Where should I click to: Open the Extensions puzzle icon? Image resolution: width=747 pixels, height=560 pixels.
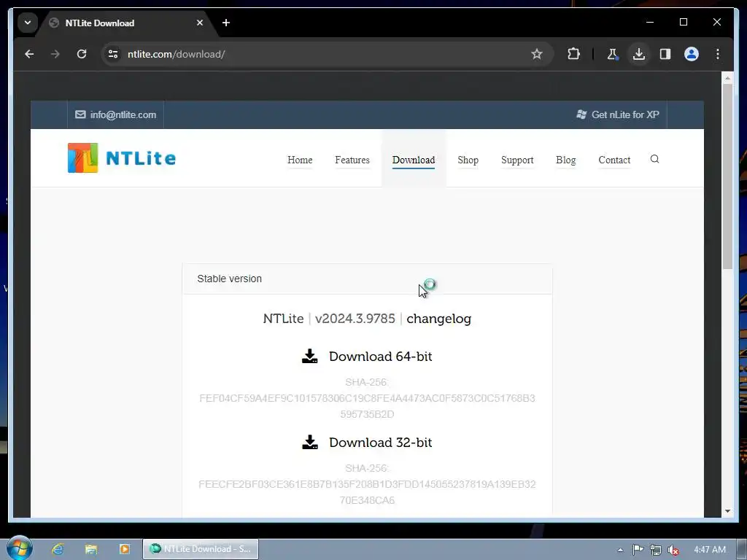pyautogui.click(x=574, y=54)
